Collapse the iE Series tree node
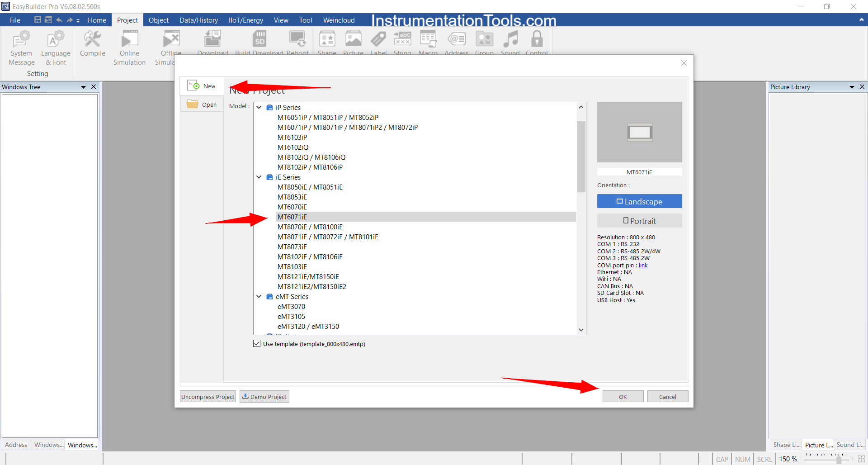Screen dimensions: 868x465 click(259, 177)
